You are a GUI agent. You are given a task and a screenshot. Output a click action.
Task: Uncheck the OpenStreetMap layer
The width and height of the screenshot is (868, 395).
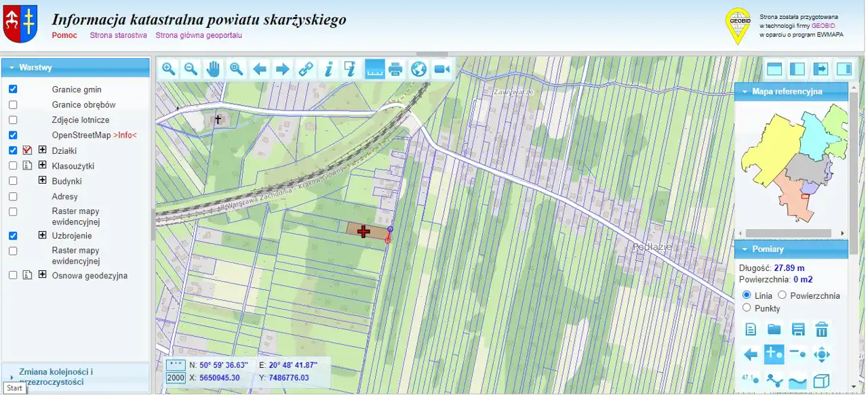13,135
